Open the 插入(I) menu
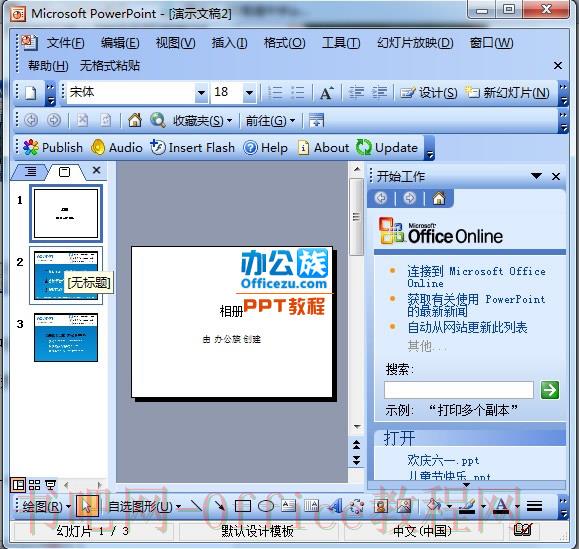This screenshot has width=579, height=549. (x=229, y=43)
